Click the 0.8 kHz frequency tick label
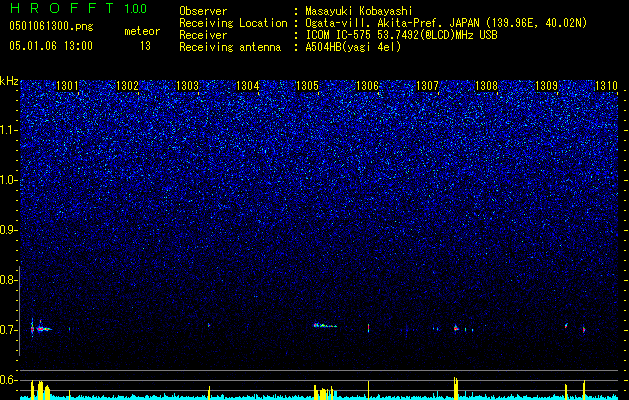This screenshot has height=400, width=629. click(8, 280)
